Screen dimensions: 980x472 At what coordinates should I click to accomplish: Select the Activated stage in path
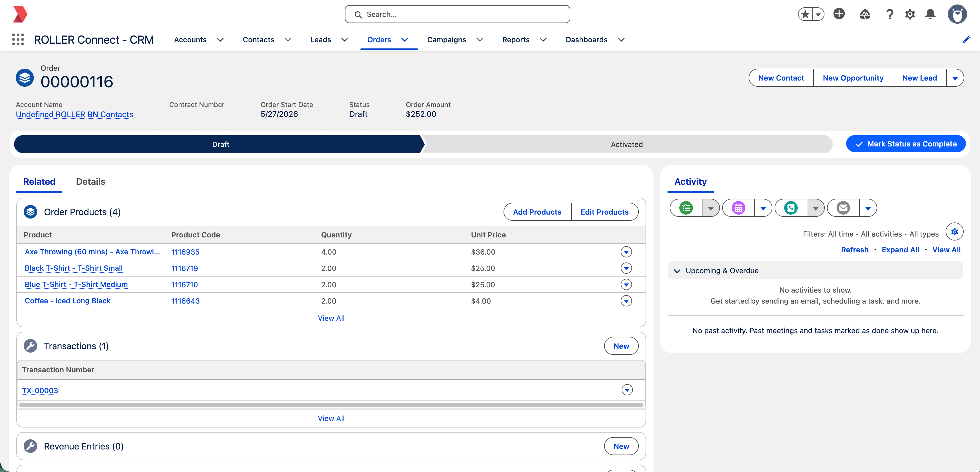point(627,144)
